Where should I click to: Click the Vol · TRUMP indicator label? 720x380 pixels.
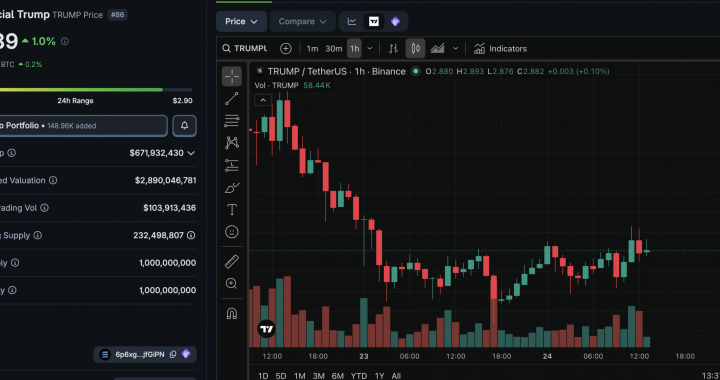[x=276, y=85]
